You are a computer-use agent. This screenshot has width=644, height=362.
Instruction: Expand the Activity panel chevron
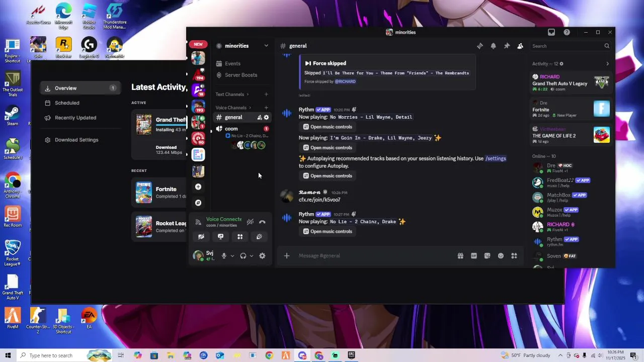607,64
